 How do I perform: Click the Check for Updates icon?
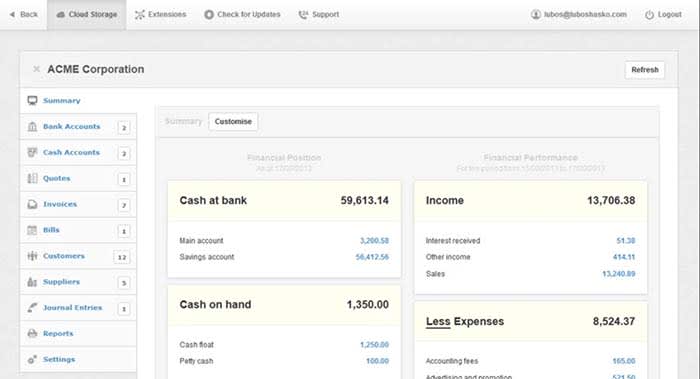(x=208, y=14)
